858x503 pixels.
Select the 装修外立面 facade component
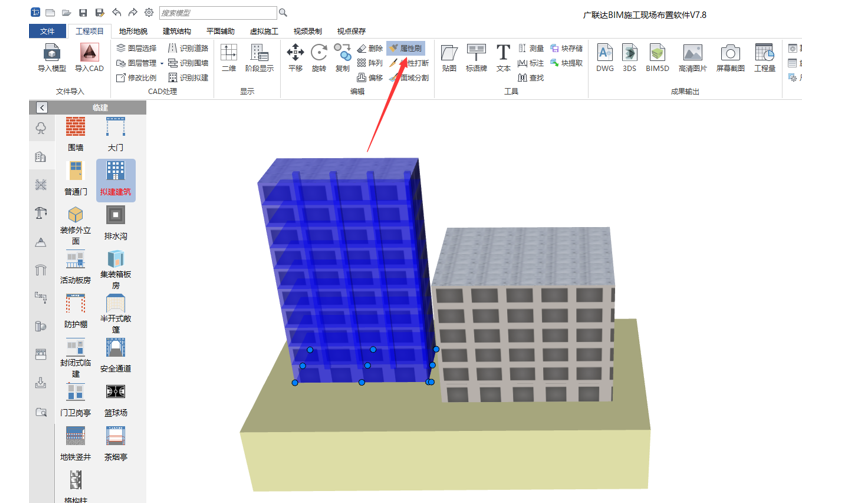pos(76,225)
